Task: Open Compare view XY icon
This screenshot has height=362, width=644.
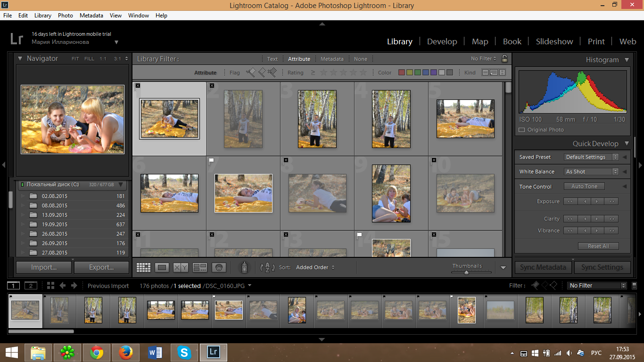Action: pyautogui.click(x=181, y=267)
